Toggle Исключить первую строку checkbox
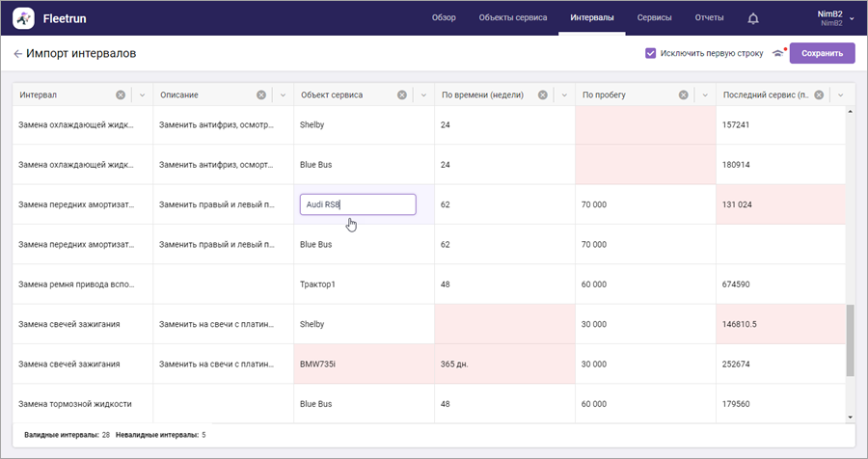Screen dimensions: 868x459 (651, 54)
